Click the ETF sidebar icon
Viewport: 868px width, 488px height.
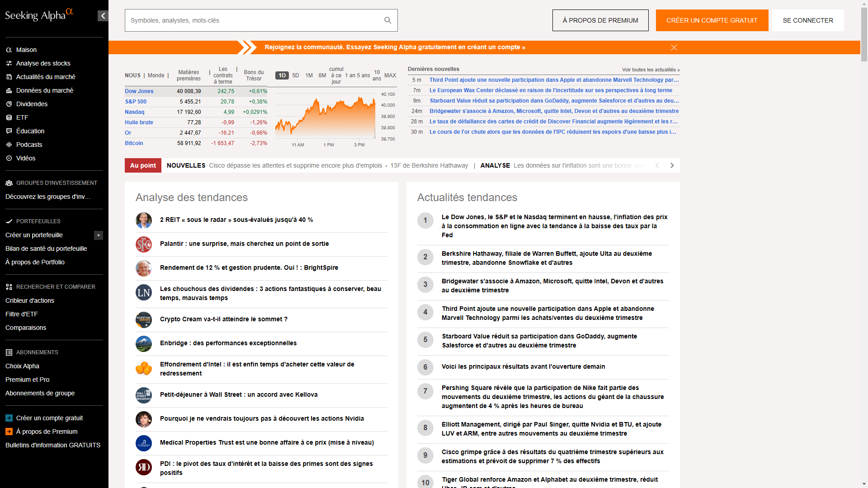(x=9, y=117)
